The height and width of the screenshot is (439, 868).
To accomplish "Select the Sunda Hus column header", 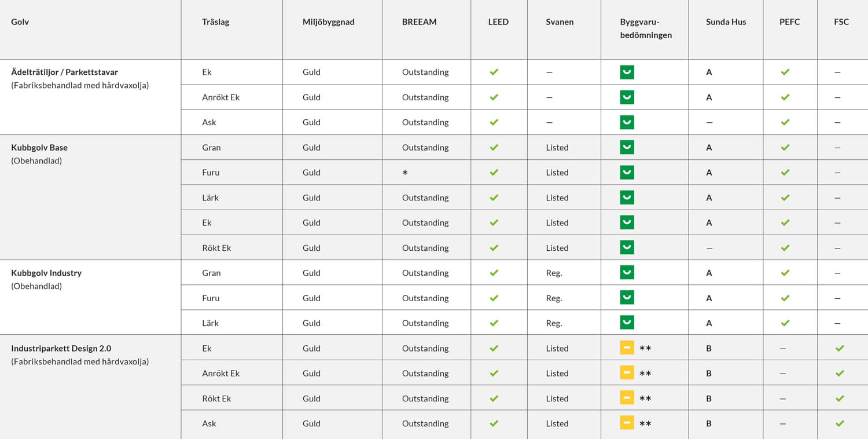I will pyautogui.click(x=726, y=22).
